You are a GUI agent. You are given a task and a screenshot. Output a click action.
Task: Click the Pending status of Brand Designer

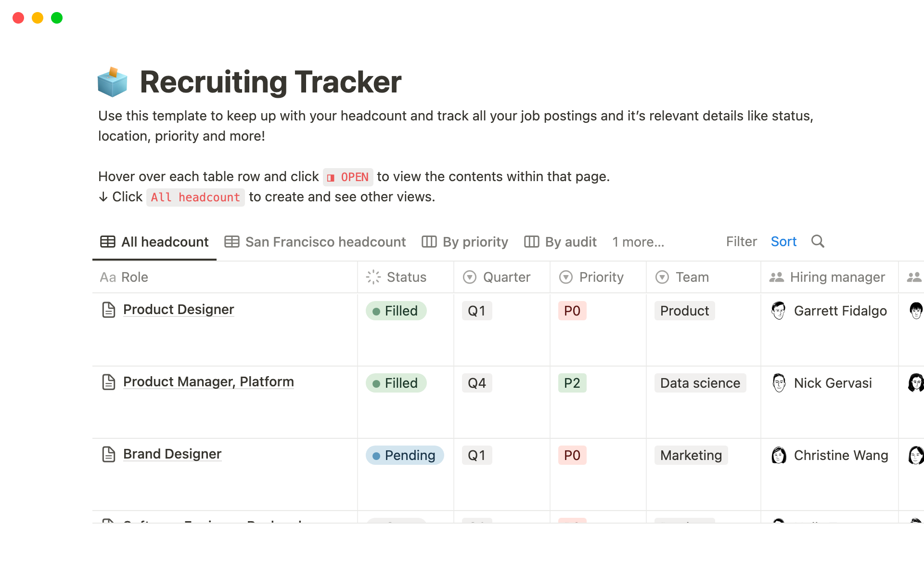405,455
